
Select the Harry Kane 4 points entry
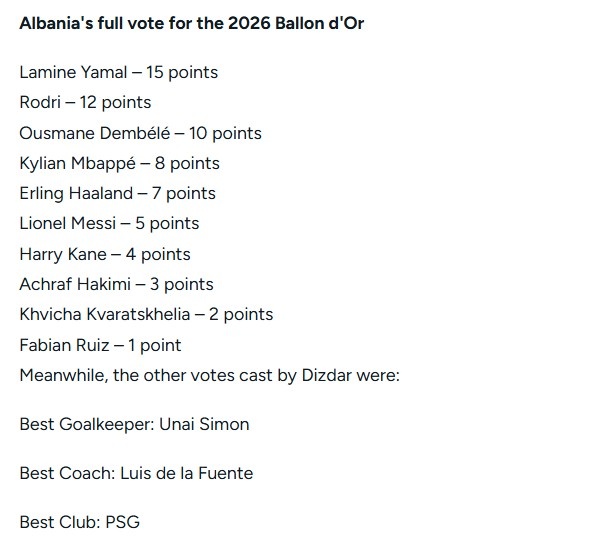pos(105,254)
